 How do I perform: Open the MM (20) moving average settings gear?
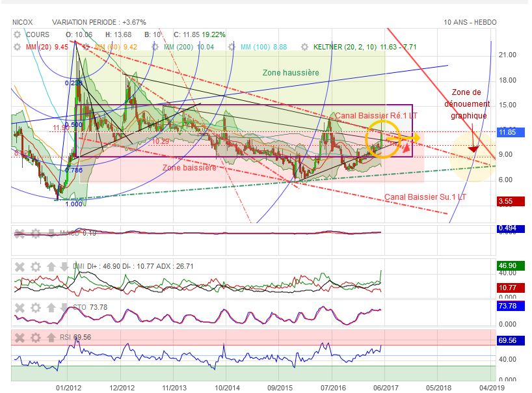17,47
